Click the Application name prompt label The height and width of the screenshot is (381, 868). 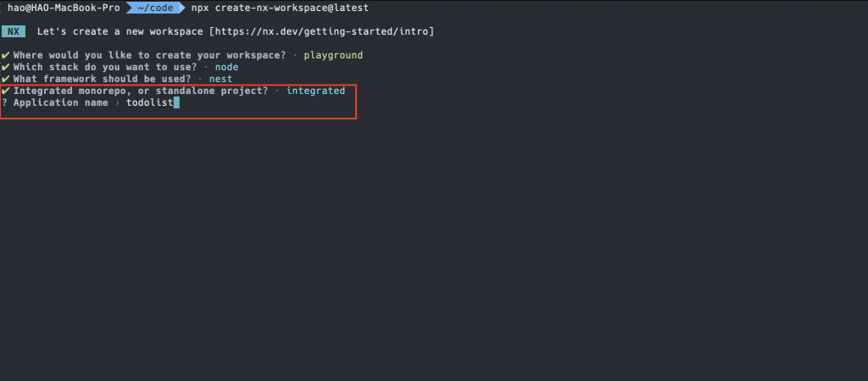pos(61,102)
